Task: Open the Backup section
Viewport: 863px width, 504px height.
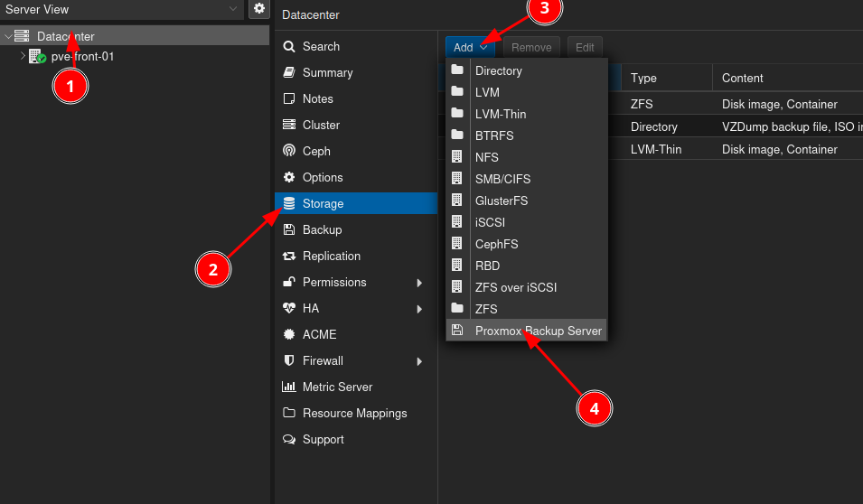Action: [x=322, y=229]
